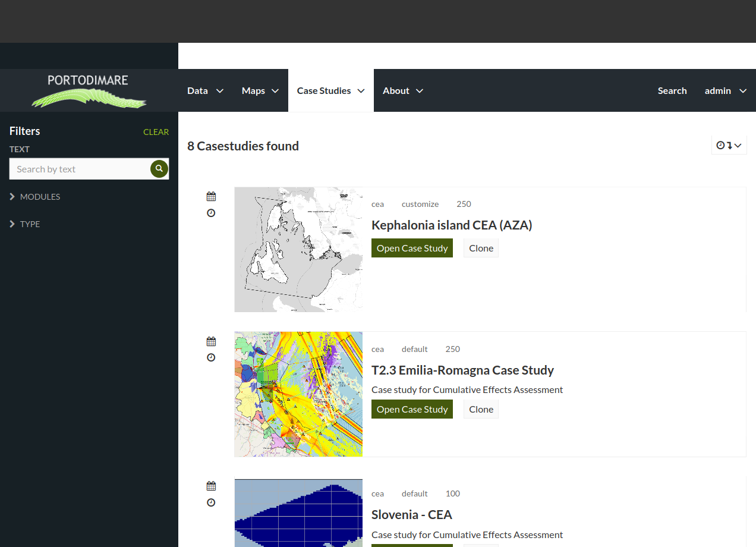Click the 'customize' tag on Kephalonia card
This screenshot has height=547, width=756.
(420, 204)
